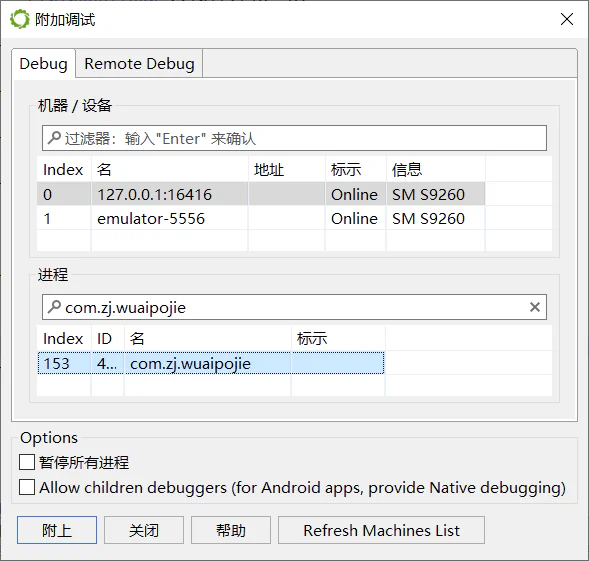The height and width of the screenshot is (561, 589).
Task: Click device index cell 1
Action: pos(64,218)
